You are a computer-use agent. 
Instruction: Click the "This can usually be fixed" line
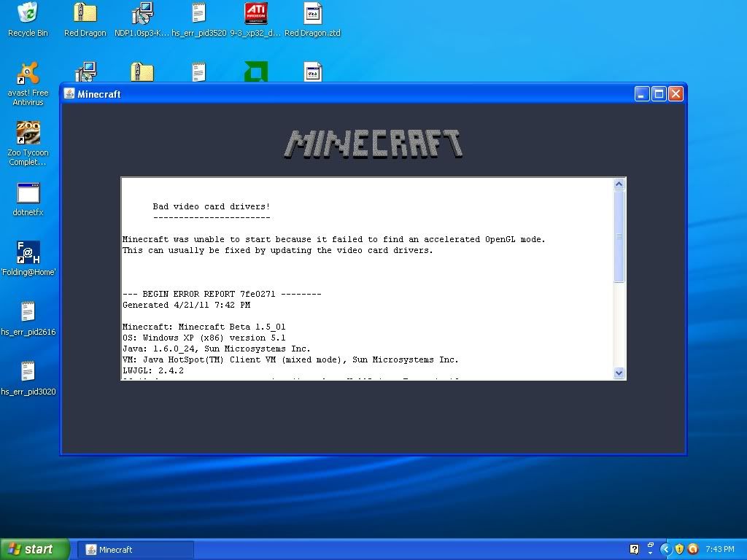(x=277, y=251)
